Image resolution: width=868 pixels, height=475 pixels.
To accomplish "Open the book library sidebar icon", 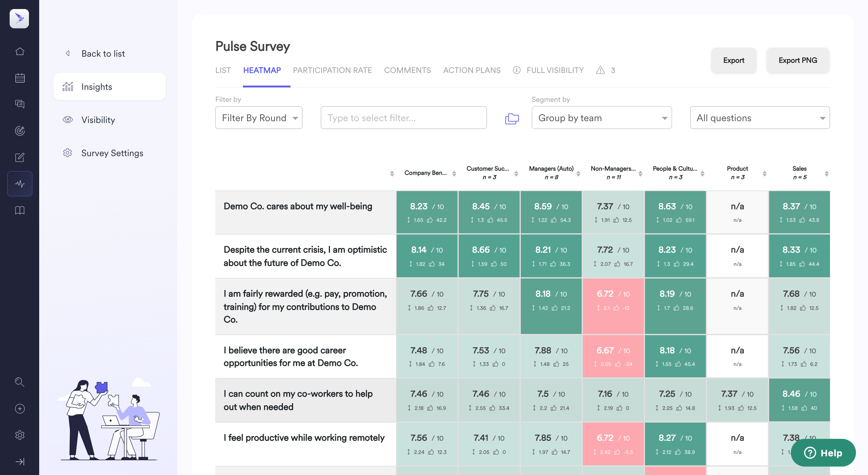I will pos(20,210).
